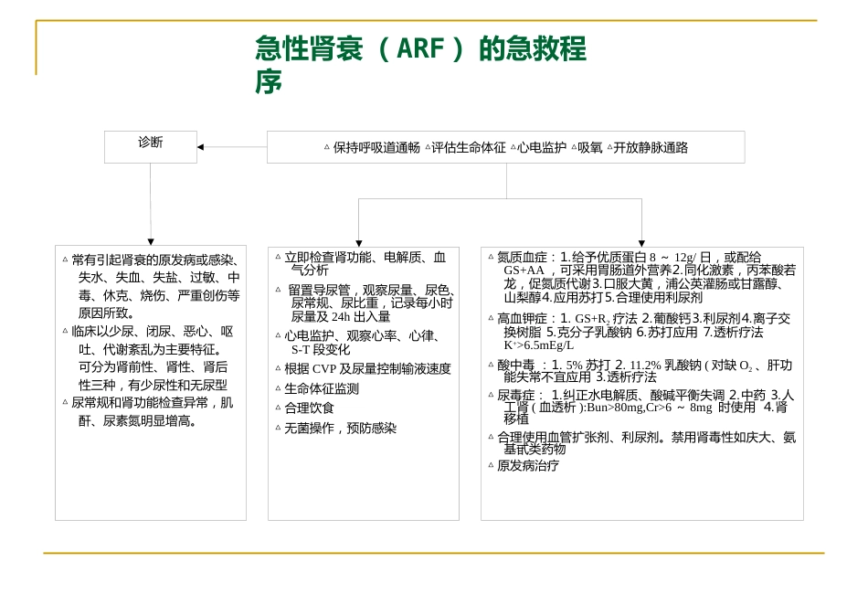Click the bullet 无菌操作，预防感染
The image size is (868, 615).
(x=341, y=428)
